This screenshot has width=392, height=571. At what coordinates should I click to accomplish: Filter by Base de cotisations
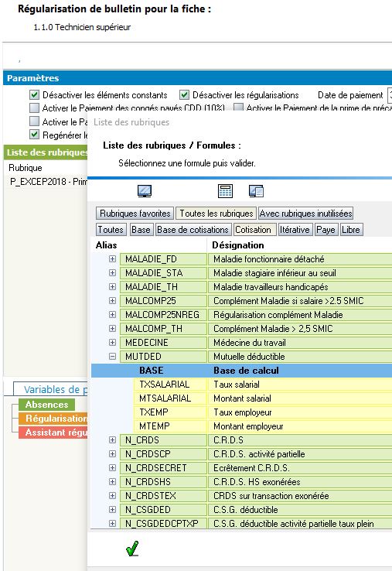pyautogui.click(x=193, y=230)
